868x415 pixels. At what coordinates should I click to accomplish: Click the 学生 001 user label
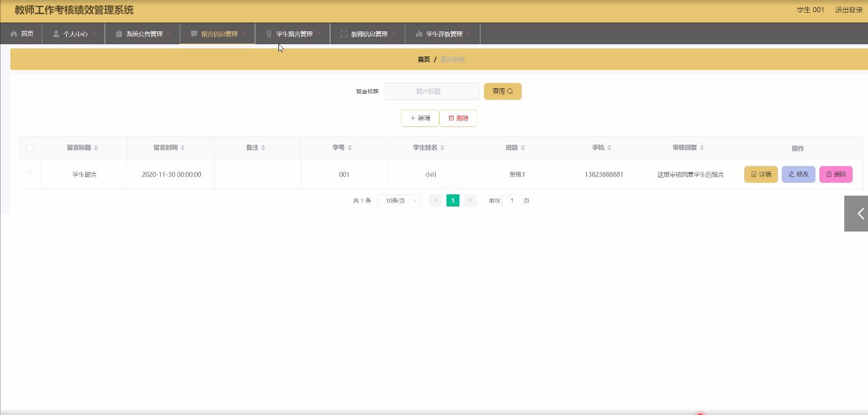pos(810,10)
